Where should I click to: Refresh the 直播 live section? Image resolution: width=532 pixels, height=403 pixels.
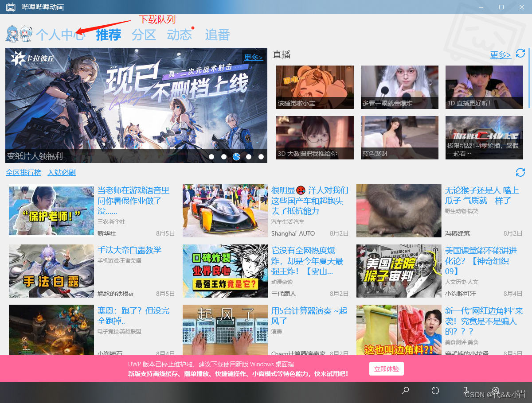coord(520,54)
